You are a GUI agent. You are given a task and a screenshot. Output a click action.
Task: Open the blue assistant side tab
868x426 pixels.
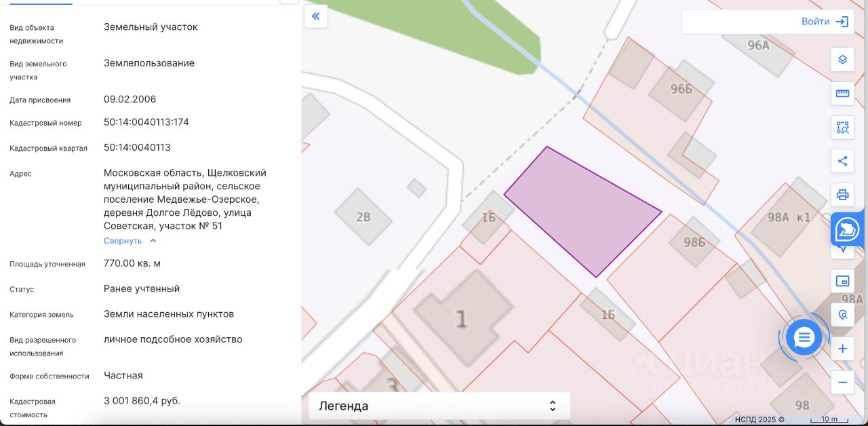[848, 231]
